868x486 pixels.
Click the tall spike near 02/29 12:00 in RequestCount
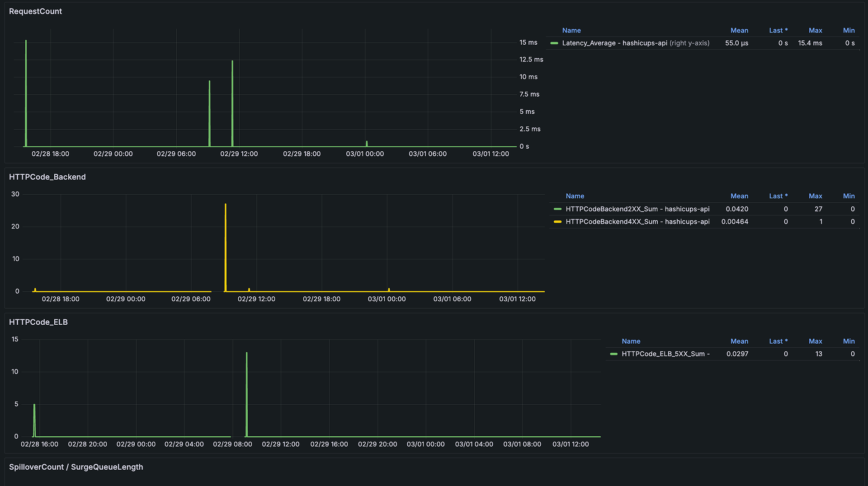point(232,90)
